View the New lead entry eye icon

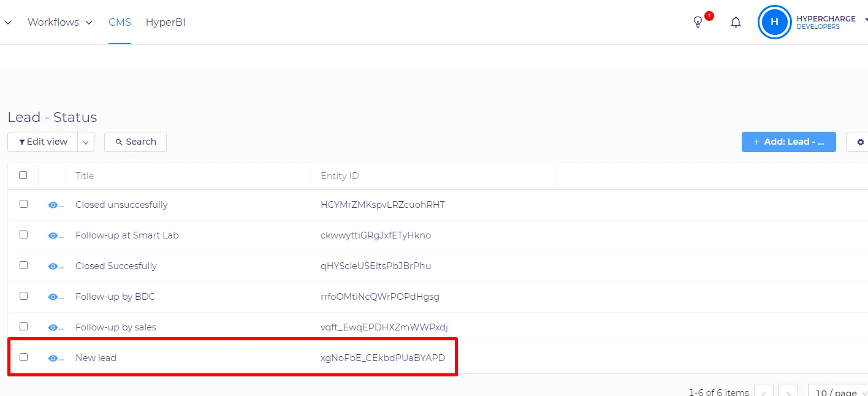(53, 359)
